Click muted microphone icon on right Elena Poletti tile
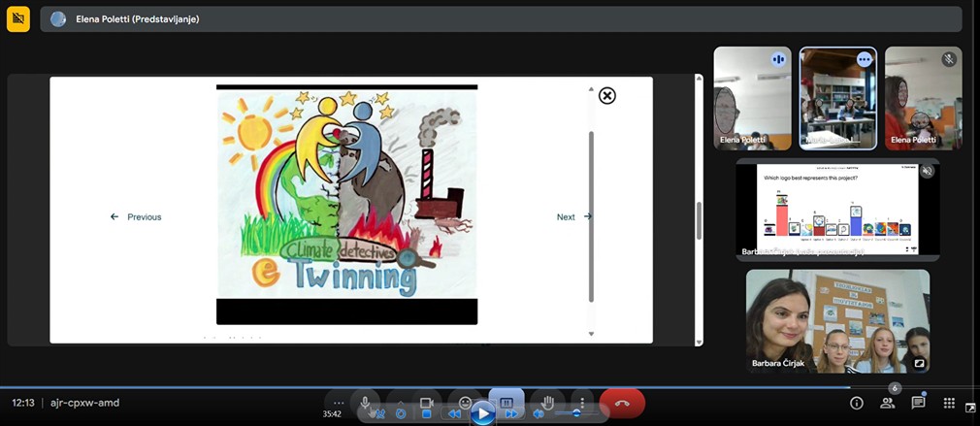The width and height of the screenshot is (980, 426). [949, 59]
